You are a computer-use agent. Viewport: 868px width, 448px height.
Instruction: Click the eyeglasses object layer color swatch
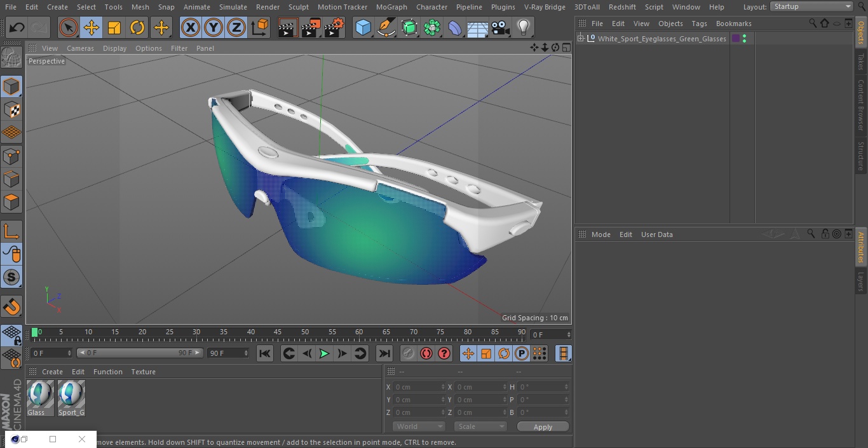736,39
